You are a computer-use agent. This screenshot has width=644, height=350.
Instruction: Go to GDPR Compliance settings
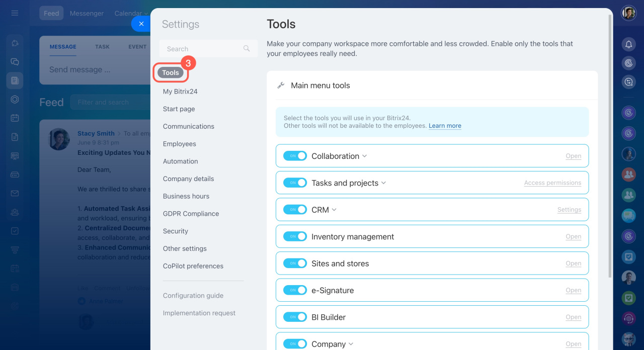click(191, 214)
